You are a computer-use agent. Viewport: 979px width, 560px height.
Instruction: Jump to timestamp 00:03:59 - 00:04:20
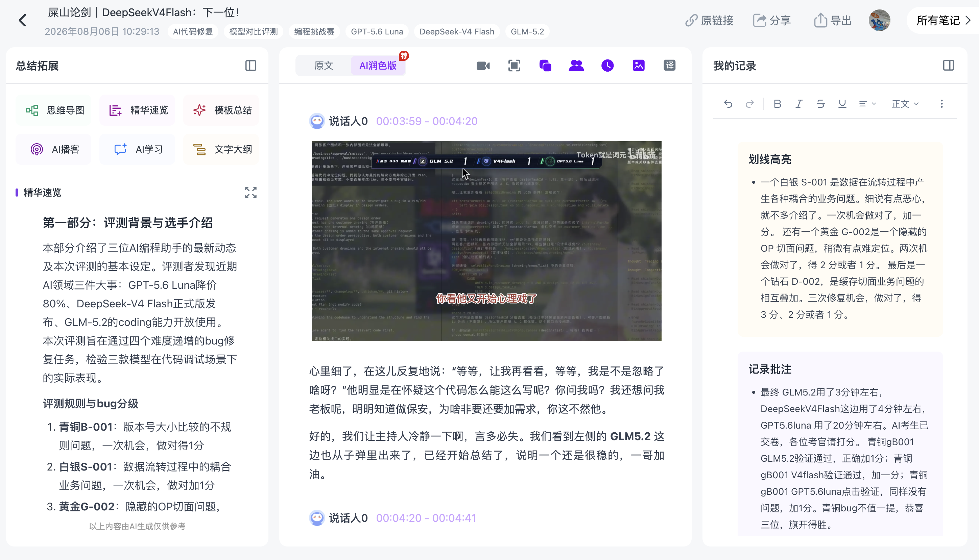[426, 121]
